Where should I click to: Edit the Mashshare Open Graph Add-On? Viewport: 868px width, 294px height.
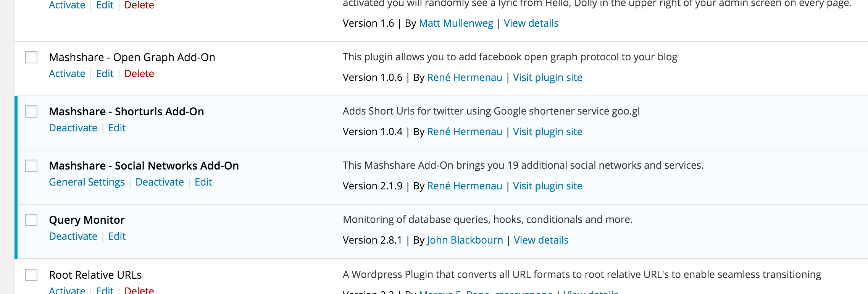(105, 74)
